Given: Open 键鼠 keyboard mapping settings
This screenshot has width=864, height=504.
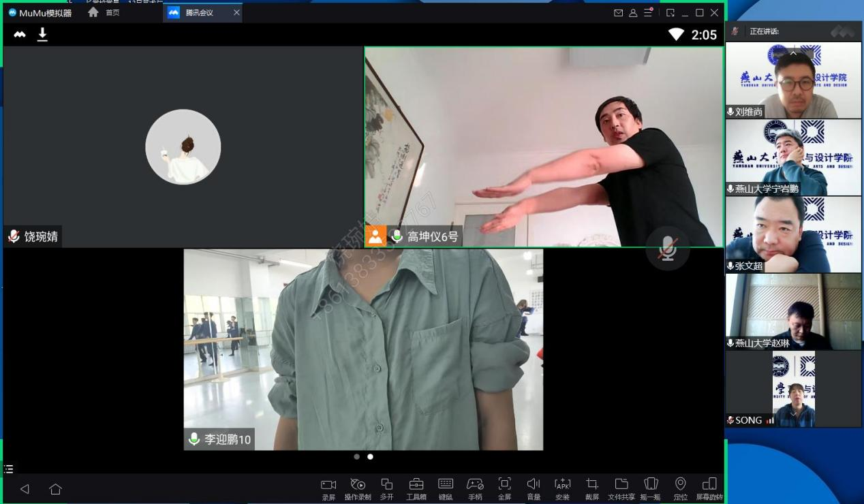Looking at the screenshot, I should [446, 485].
